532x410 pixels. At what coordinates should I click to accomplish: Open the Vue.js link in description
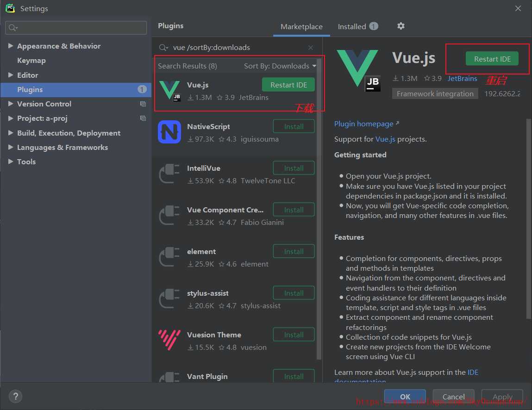385,139
